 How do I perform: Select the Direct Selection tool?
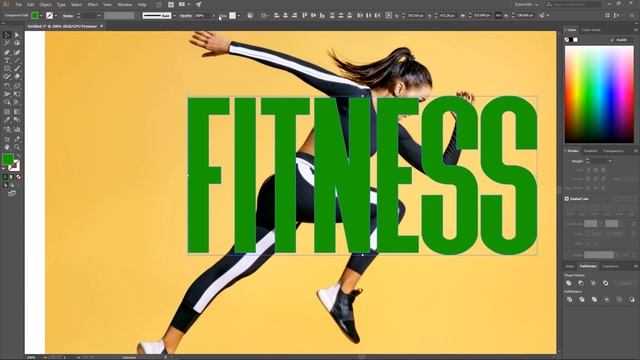coord(17,35)
